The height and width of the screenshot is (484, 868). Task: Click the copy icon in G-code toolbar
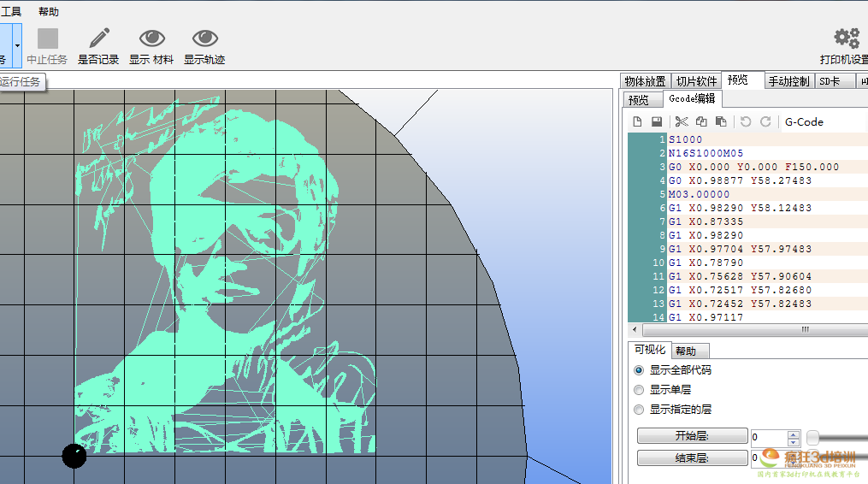pyautogui.click(x=701, y=122)
